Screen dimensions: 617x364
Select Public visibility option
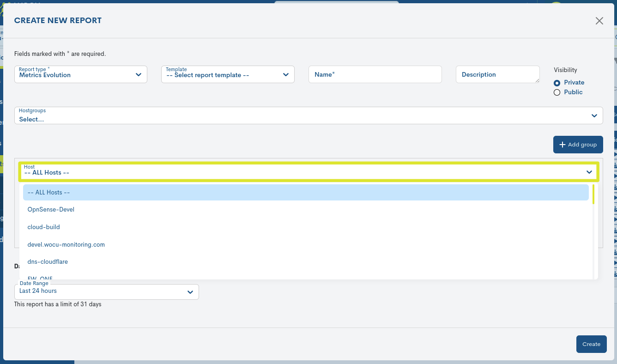[557, 92]
